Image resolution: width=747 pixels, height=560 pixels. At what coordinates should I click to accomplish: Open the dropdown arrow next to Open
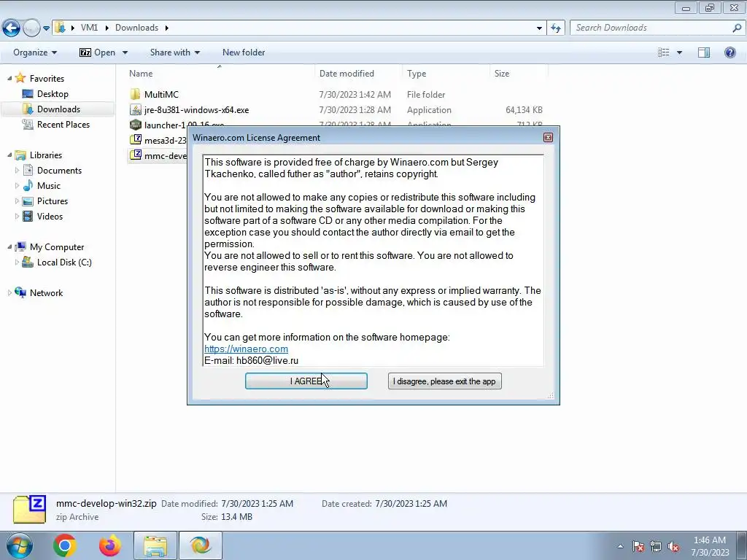click(125, 52)
